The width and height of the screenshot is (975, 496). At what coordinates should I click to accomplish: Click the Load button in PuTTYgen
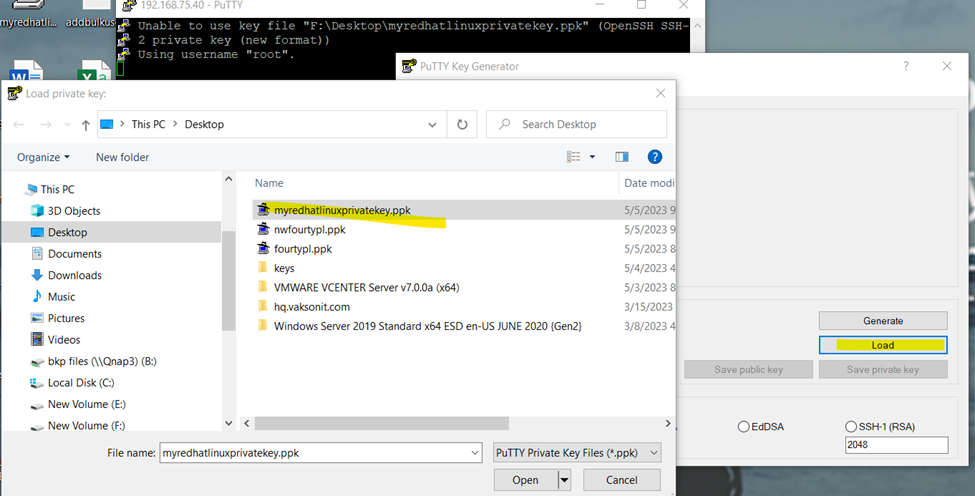[x=882, y=345]
